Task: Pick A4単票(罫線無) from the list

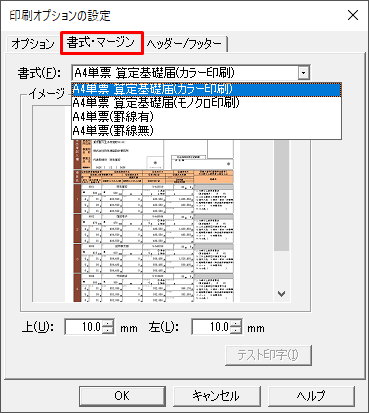Action: coord(206,130)
